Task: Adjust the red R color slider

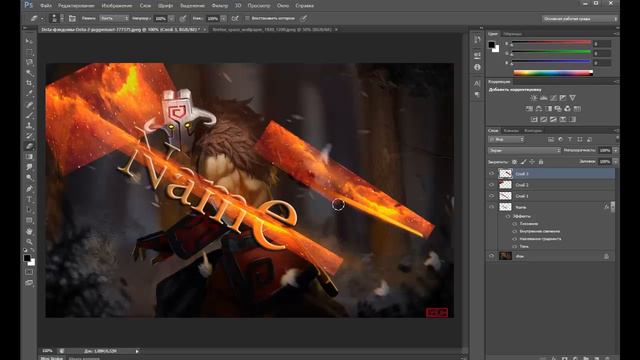Action: coord(551,42)
